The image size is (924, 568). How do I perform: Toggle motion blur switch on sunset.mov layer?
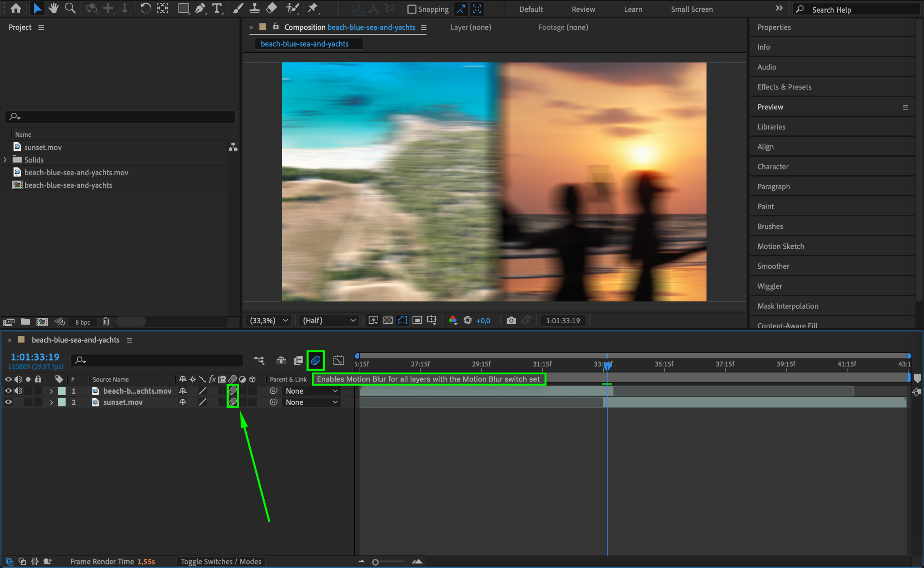[x=233, y=402]
